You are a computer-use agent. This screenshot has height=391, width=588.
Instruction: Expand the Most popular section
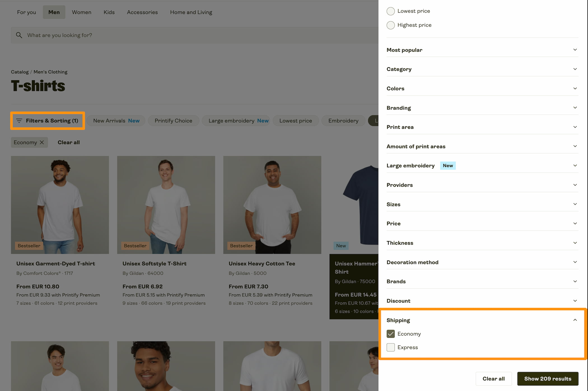(482, 50)
